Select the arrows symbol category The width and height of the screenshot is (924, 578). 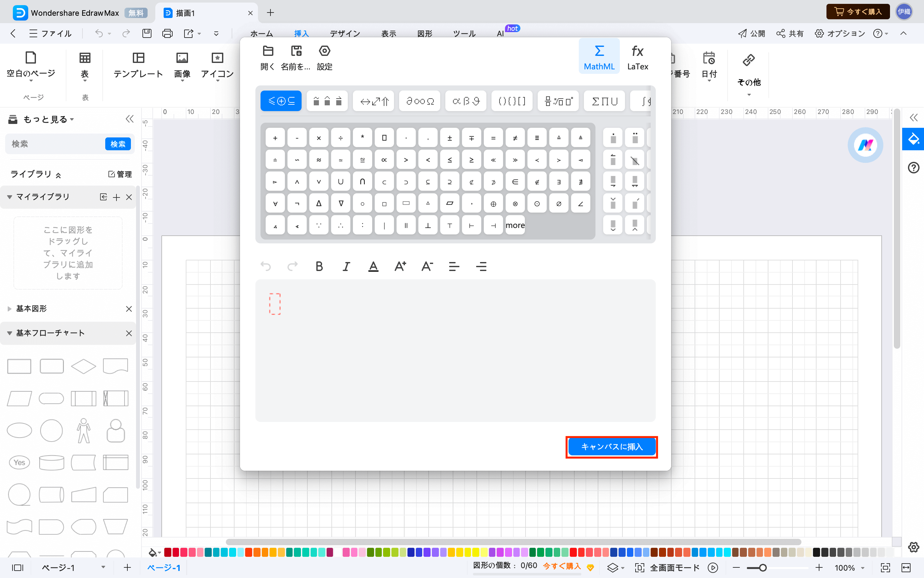[373, 101]
